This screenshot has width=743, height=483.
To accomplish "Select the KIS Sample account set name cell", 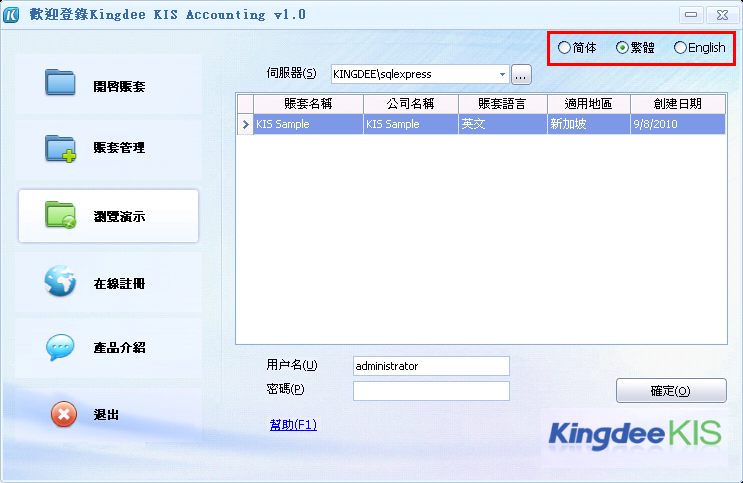I will click(308, 124).
